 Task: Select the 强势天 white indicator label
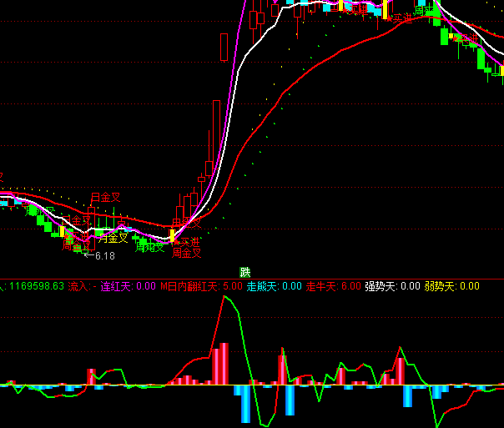pyautogui.click(x=392, y=286)
